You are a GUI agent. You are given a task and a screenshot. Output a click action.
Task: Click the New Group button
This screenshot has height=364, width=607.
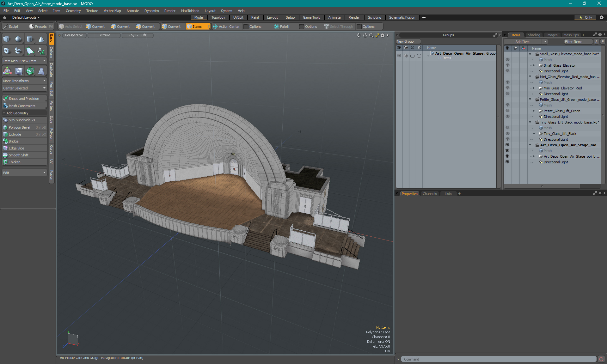408,41
